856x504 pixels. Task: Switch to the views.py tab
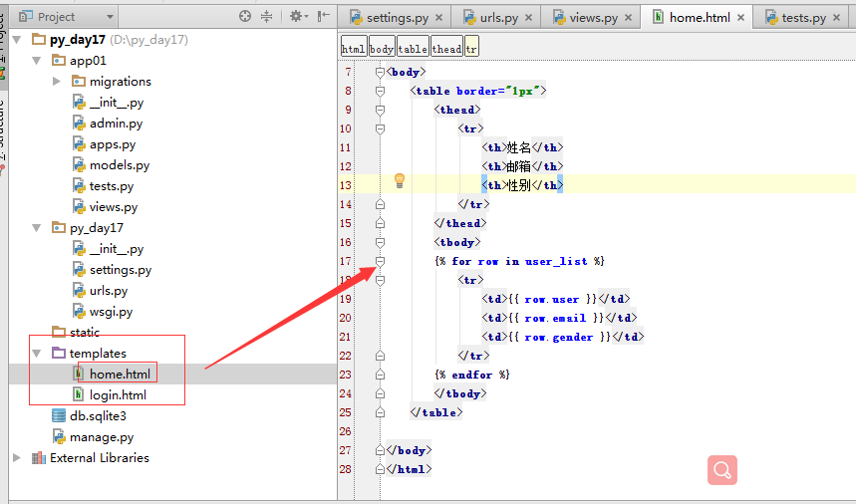click(594, 18)
